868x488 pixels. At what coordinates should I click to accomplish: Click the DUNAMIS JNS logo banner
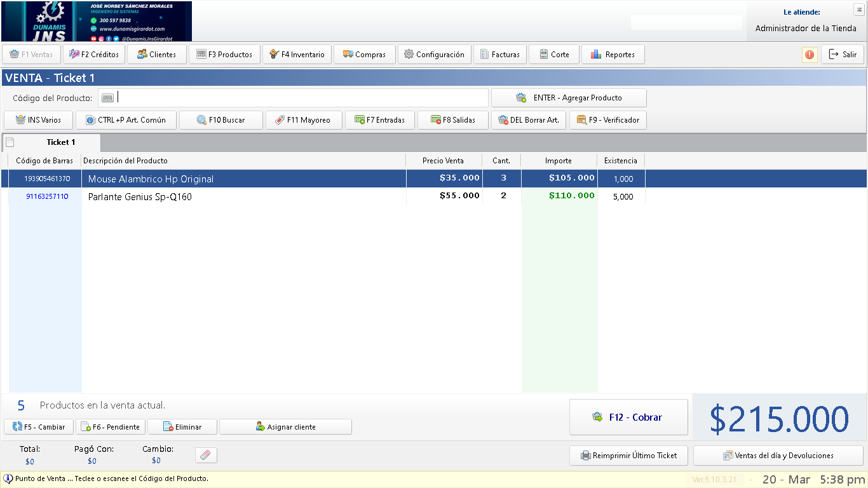pos(97,22)
